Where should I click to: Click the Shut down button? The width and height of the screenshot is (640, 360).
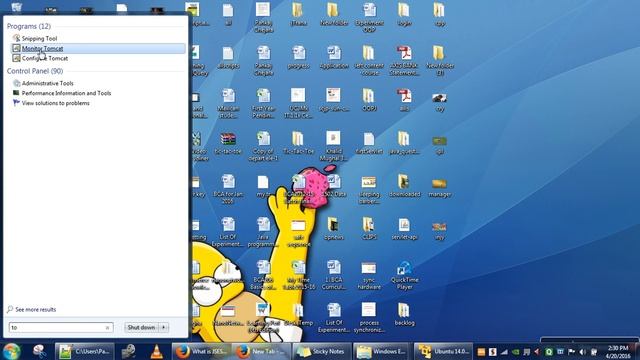point(141,327)
